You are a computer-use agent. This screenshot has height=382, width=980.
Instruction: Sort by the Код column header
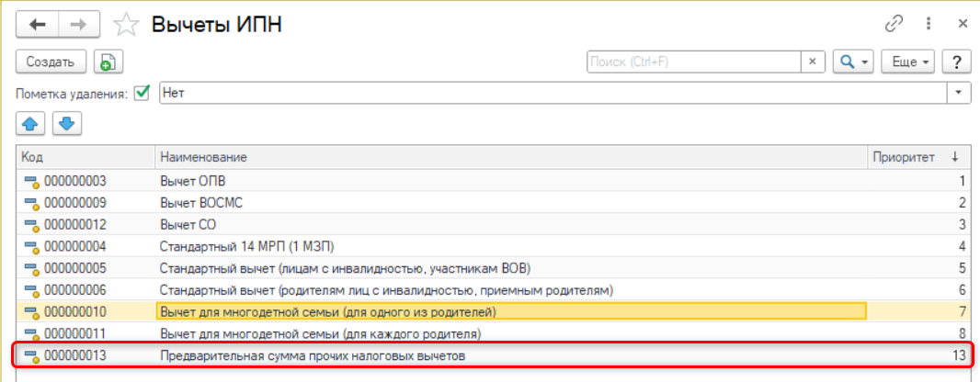point(85,158)
